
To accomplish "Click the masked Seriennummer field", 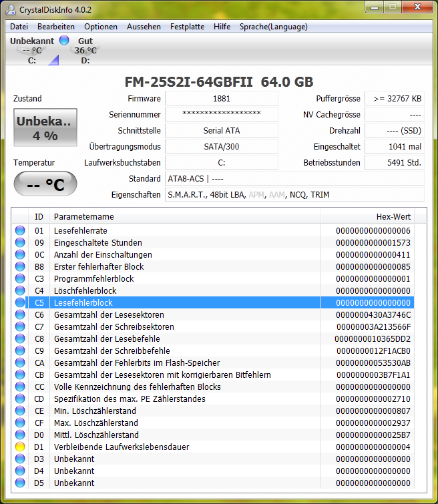I will (222, 114).
